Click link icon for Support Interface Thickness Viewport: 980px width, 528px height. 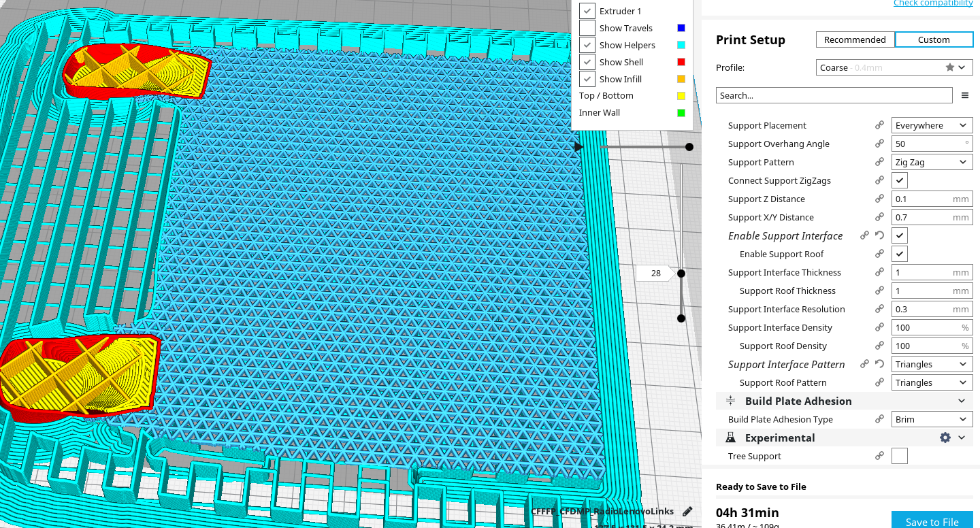879,272
